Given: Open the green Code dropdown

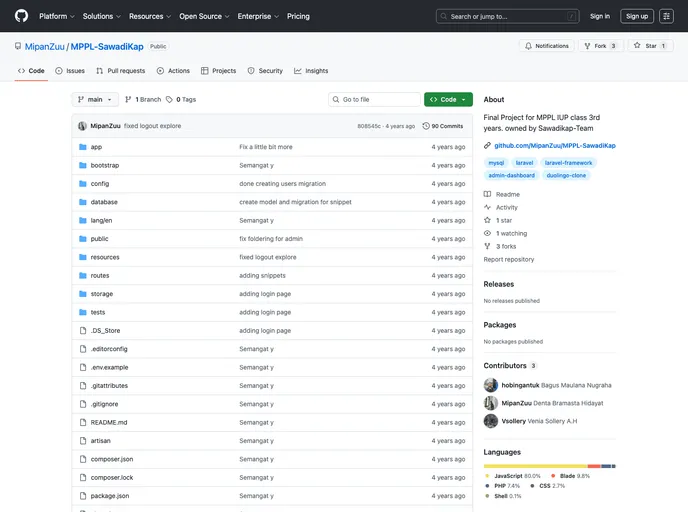Looking at the screenshot, I should tap(448, 100).
